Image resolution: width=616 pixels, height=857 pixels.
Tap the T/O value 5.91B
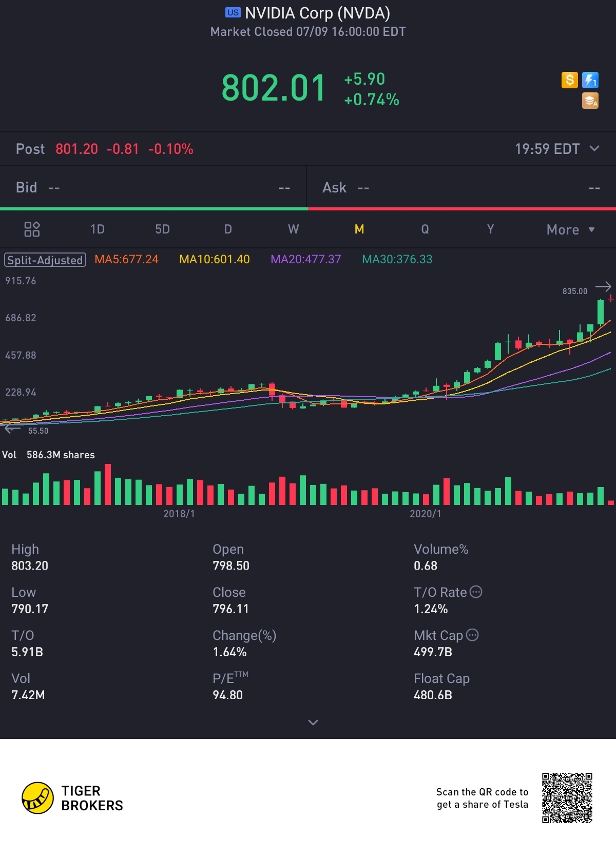[27, 652]
